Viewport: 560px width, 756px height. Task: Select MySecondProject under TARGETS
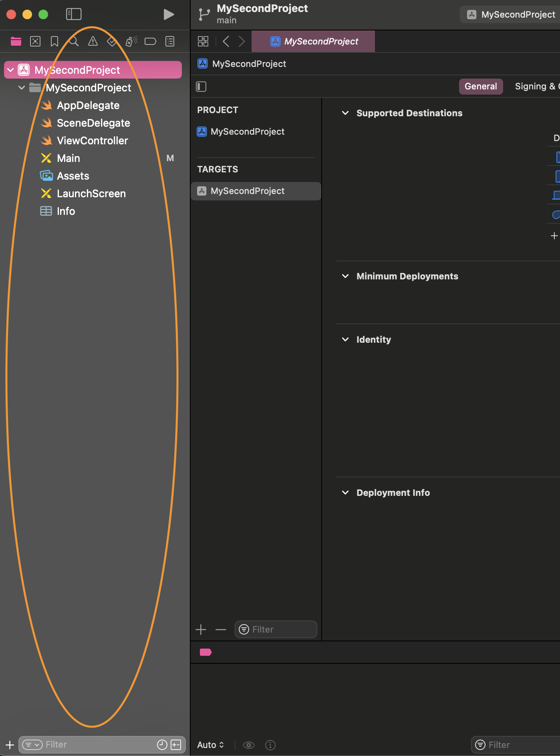(256, 191)
